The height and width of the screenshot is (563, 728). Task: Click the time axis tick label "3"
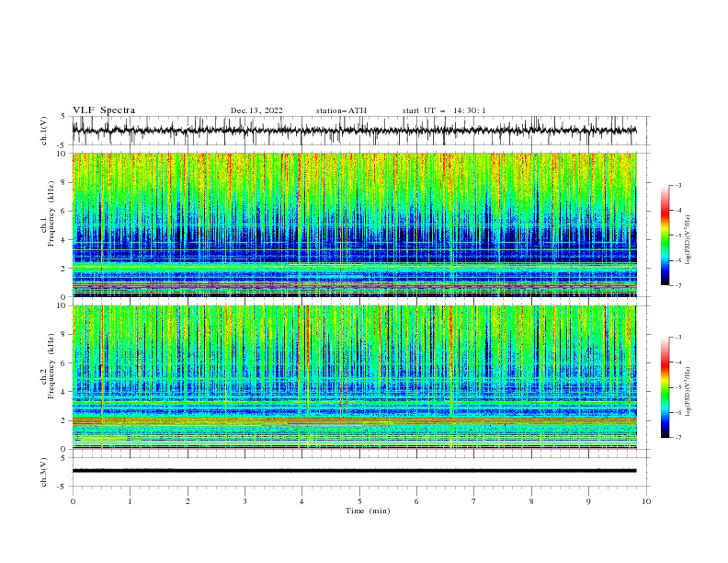(x=245, y=501)
